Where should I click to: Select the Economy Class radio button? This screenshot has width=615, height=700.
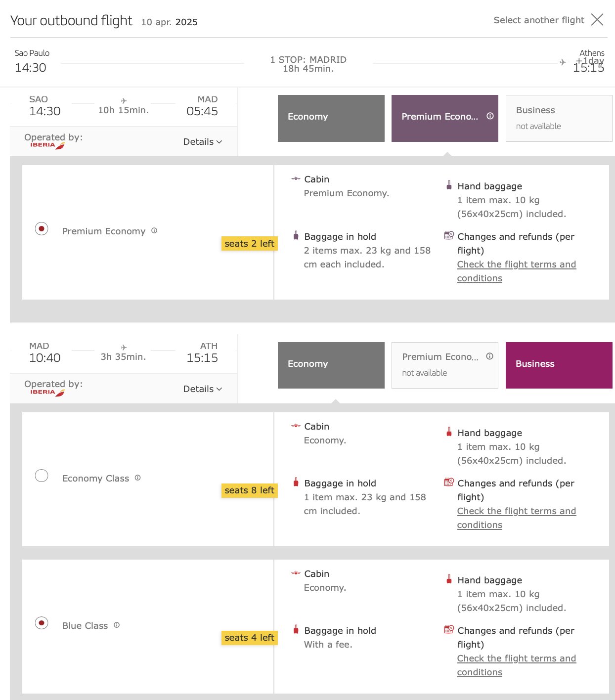coord(42,476)
